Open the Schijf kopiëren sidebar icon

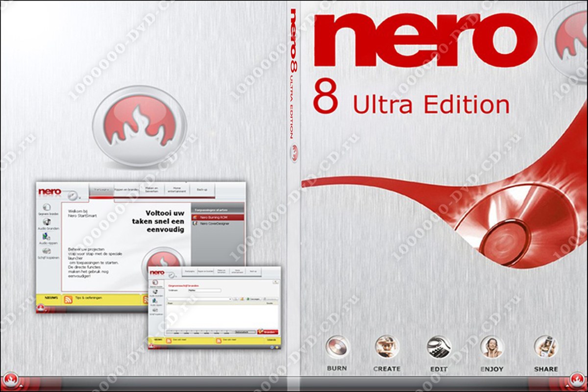[x=47, y=252]
